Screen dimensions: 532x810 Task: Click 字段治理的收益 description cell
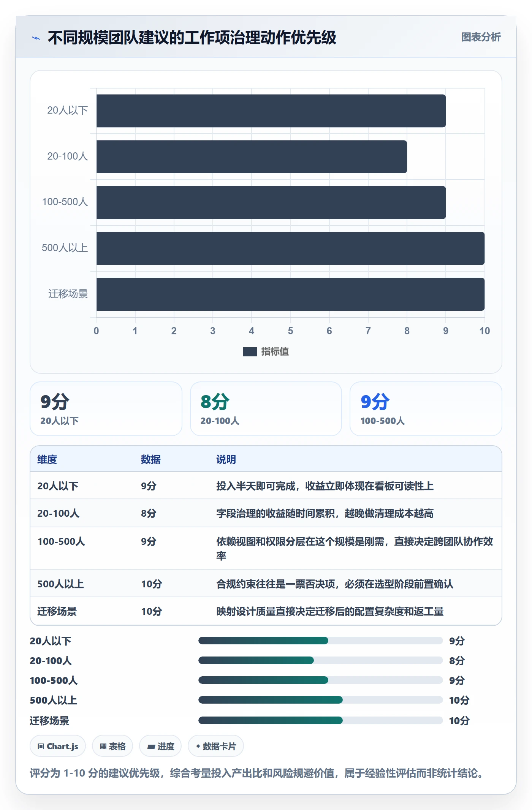pos(325,513)
